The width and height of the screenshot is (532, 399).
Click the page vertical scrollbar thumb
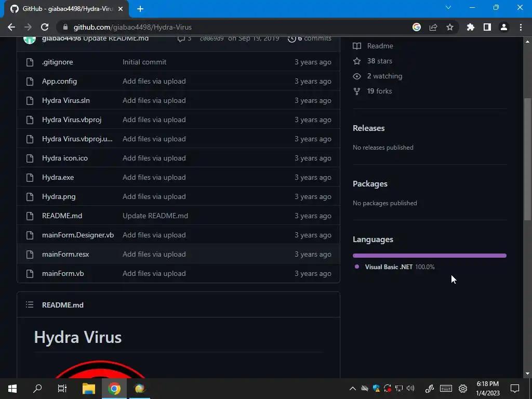(x=527, y=159)
